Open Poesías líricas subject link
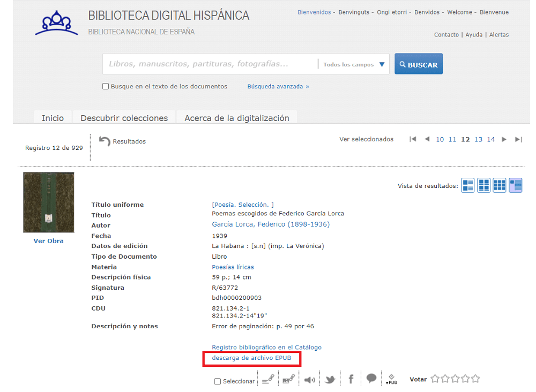Image resolution: width=536 pixels, height=392 pixels. (233, 267)
